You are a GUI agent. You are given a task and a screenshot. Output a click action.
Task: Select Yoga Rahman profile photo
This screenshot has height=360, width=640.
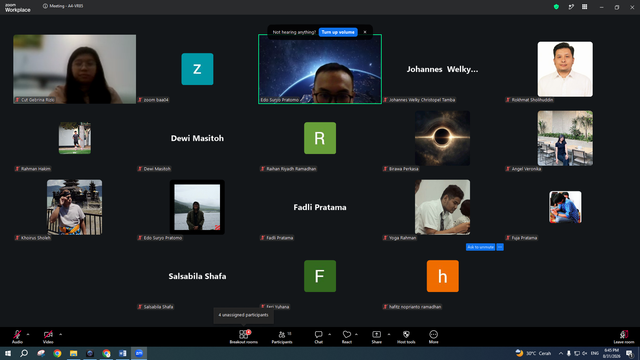[442, 207]
